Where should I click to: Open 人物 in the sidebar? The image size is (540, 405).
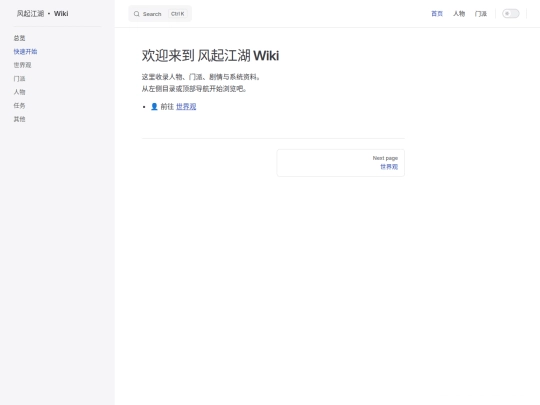(20, 92)
